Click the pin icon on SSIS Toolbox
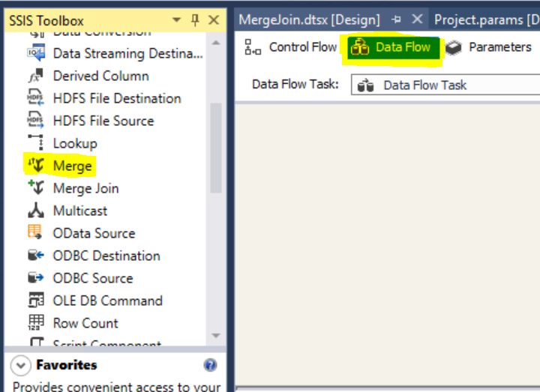Image resolution: width=540 pixels, height=392 pixels. pyautogui.click(x=195, y=20)
